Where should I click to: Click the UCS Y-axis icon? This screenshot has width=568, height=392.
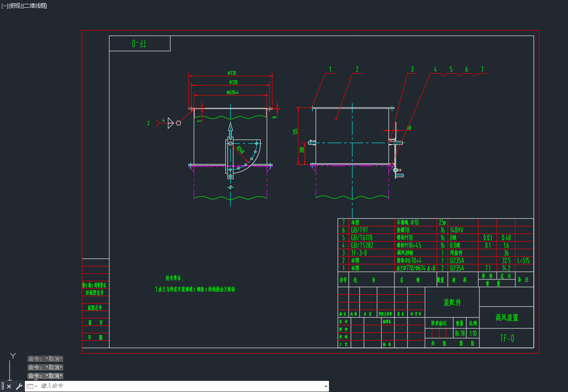(13, 356)
